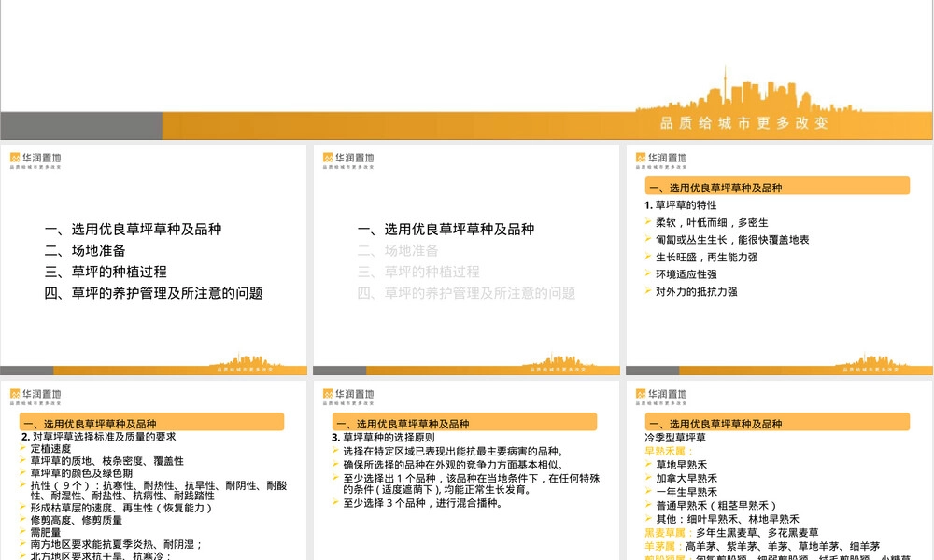Viewport: 934px width, 560px height.
Task: Click the grayed-out heading 二、场地准备
Action: [x=397, y=250]
